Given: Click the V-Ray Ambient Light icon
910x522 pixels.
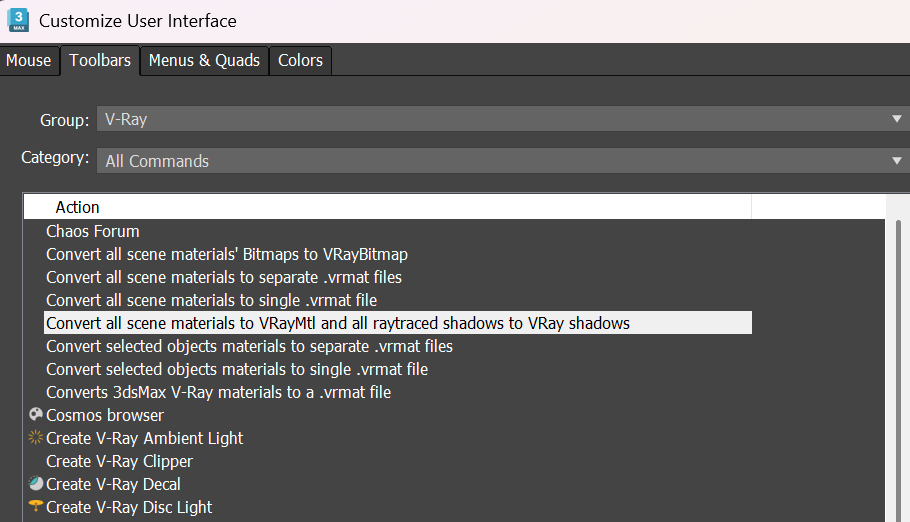Looking at the screenshot, I should pyautogui.click(x=36, y=438).
